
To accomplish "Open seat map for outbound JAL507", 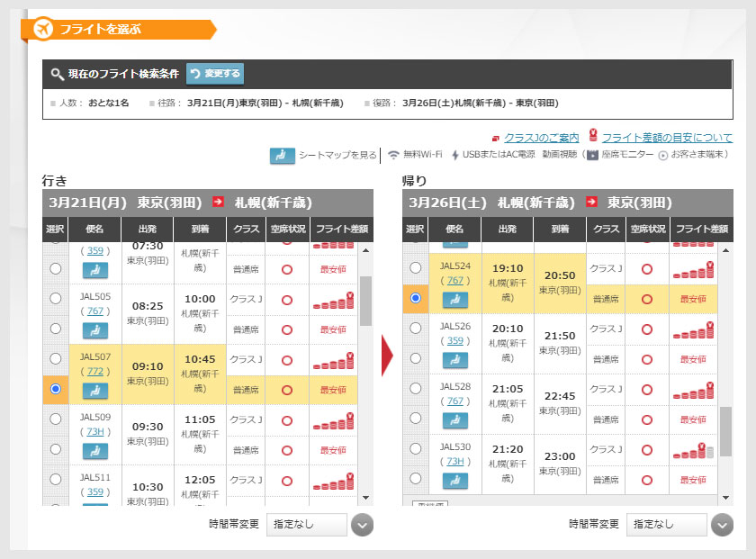I will [x=95, y=391].
